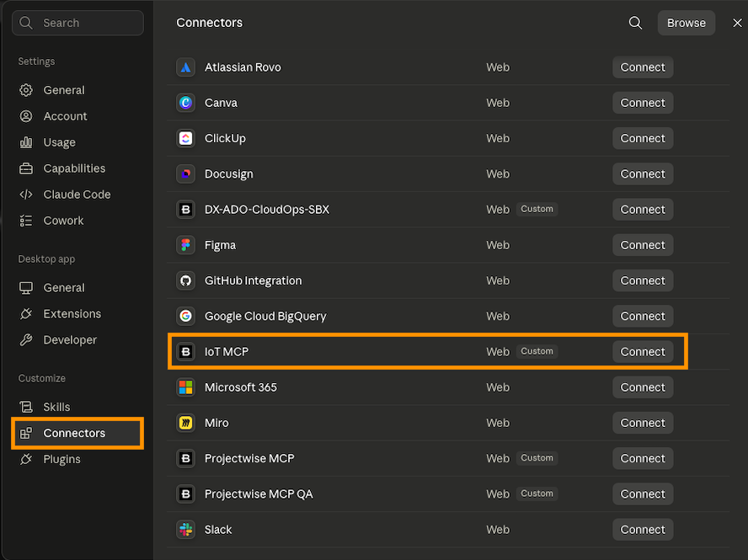Image resolution: width=748 pixels, height=560 pixels.
Task: Click the Projectwise MCP name text
Action: tap(249, 458)
